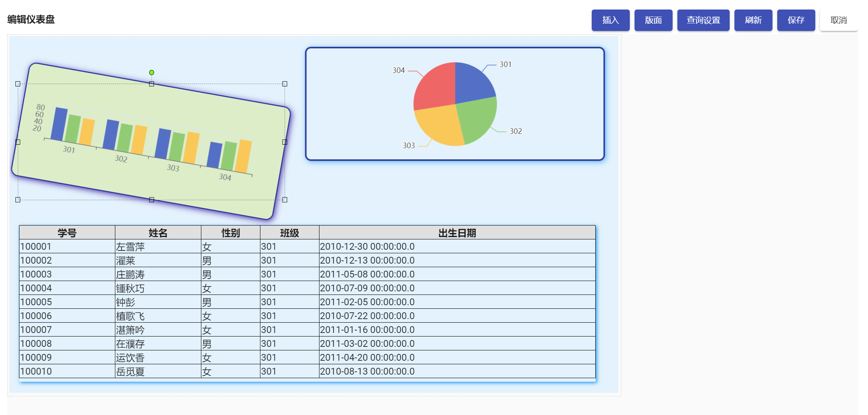
Task: Click the top-middle resize handle of bar chart
Action: 151,84
